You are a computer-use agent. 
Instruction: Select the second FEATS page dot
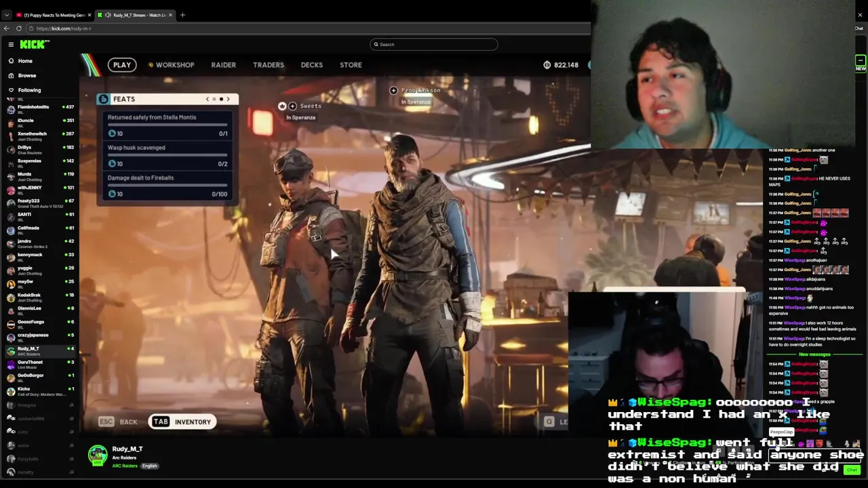[x=221, y=99]
